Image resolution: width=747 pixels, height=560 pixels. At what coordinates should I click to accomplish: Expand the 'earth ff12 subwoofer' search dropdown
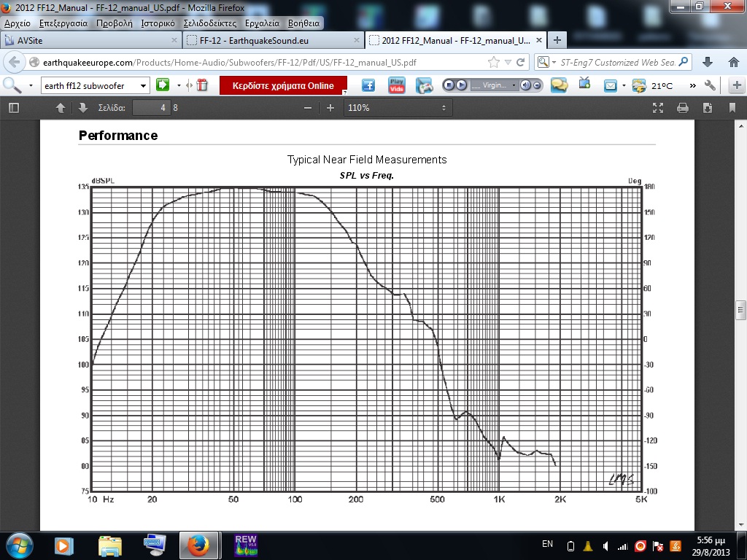[143, 85]
